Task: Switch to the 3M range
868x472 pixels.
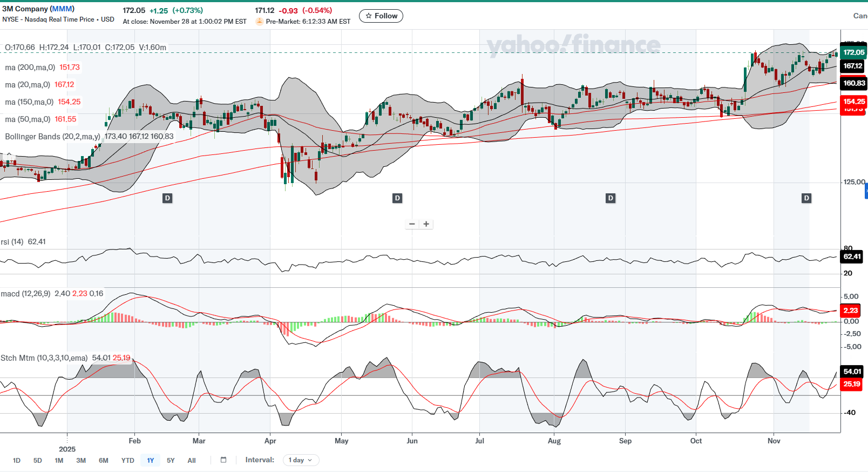Action: pyautogui.click(x=81, y=461)
